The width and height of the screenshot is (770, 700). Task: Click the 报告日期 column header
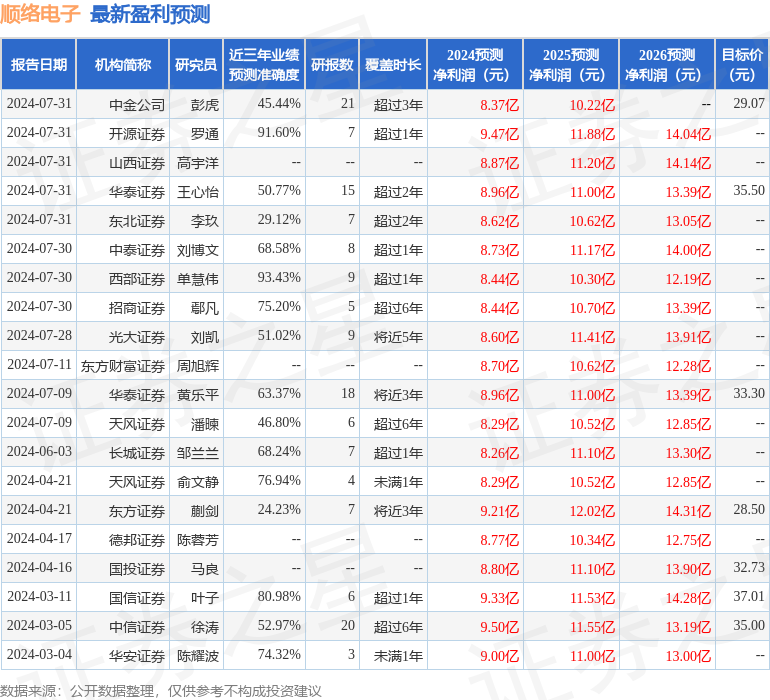click(x=39, y=64)
